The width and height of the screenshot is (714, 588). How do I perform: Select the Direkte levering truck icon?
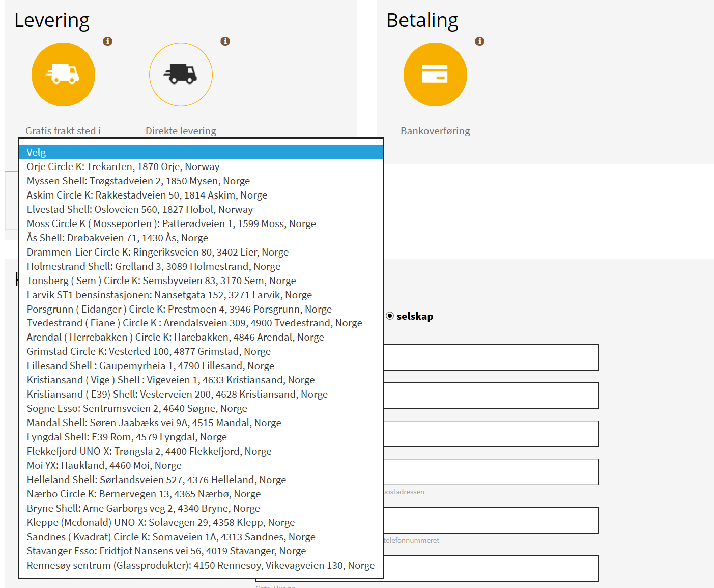(181, 74)
